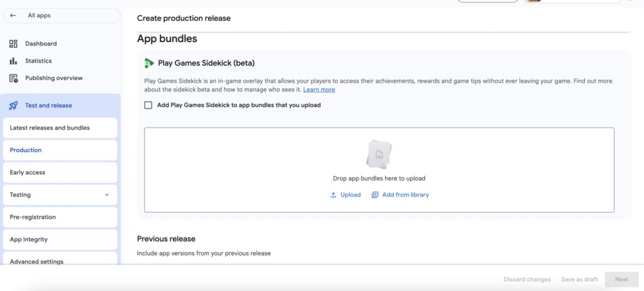Click the file icon in the drop zone
This screenshot has height=291, width=644.
(x=379, y=155)
